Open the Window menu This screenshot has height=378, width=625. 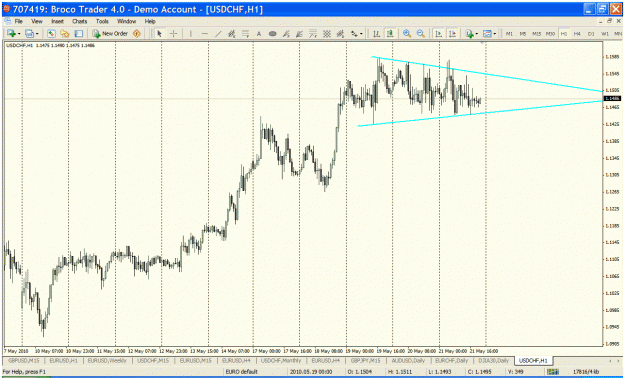(126, 21)
